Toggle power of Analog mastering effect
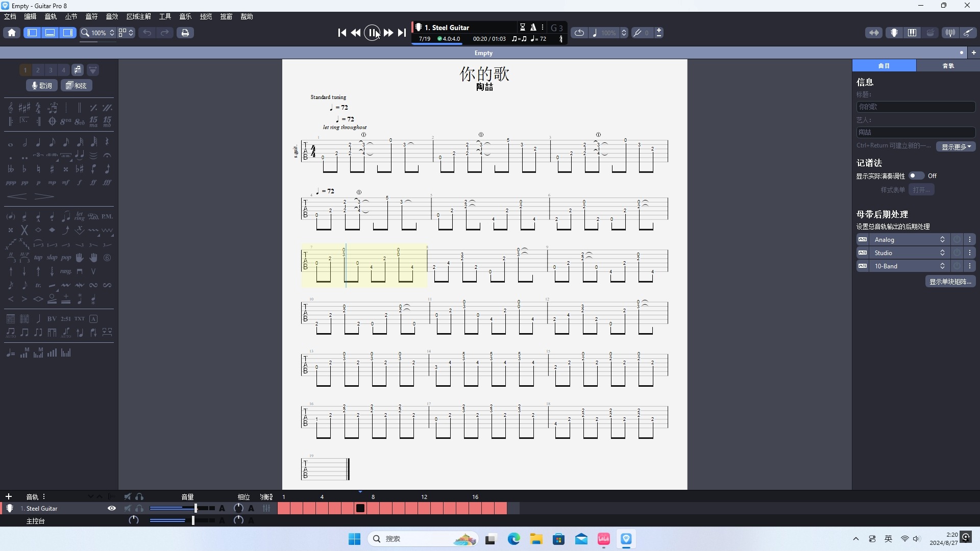Screen dimensions: 980x551 point(957,239)
